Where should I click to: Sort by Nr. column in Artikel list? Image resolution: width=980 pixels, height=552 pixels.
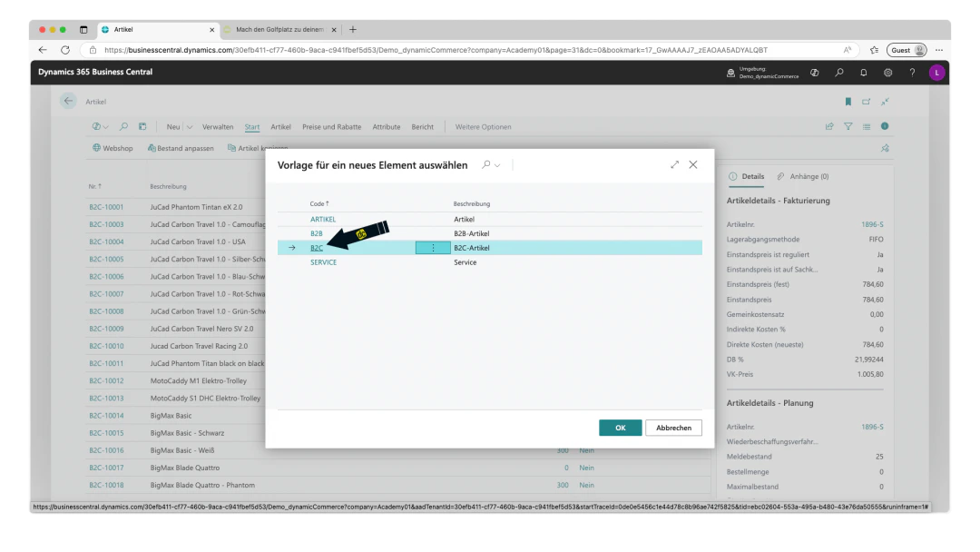[95, 186]
